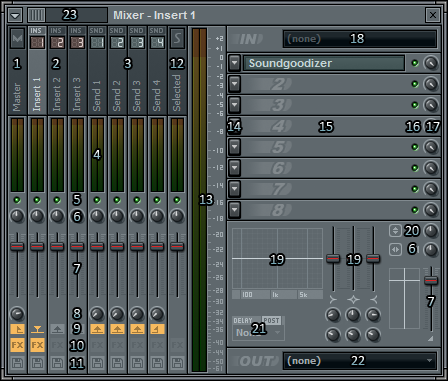
Task: Click the Master track send switch icon
Action: point(17,329)
